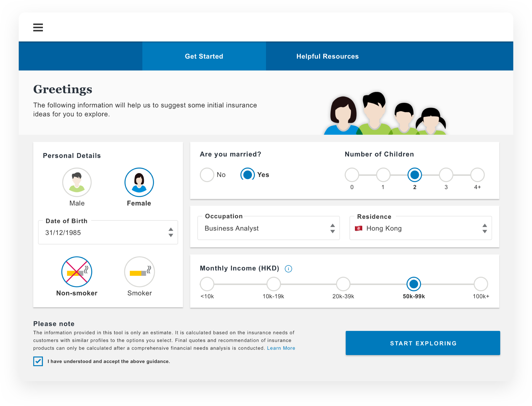Open the Helpful Resources tab
The image size is (532, 406).
327,56
